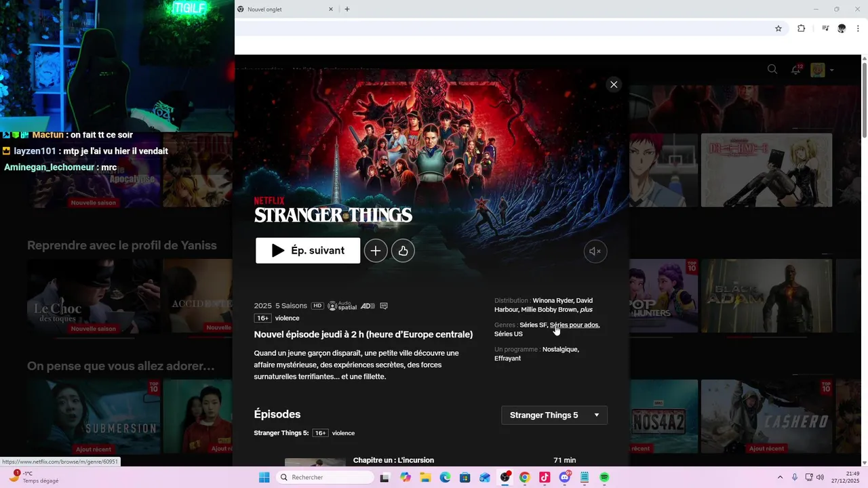Click the audio description AD badge
868x488 pixels.
click(368, 306)
